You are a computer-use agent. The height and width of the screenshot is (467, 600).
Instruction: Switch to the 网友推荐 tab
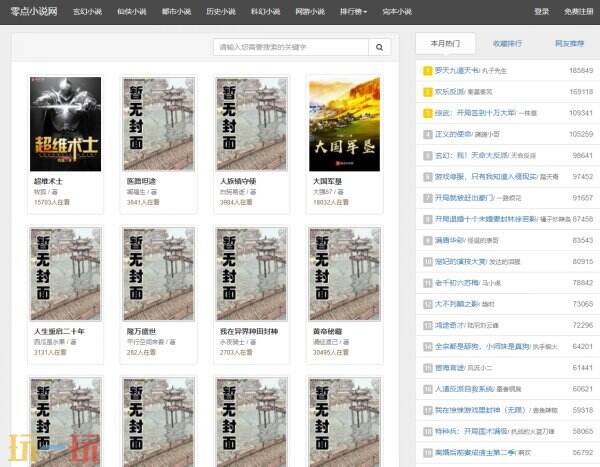(x=569, y=44)
